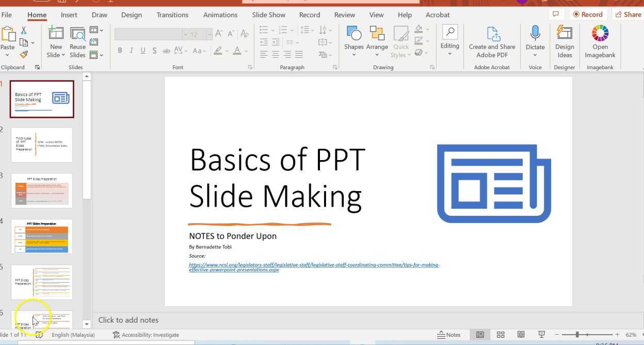
Task: Enable strikethrough text formatting
Action: click(166, 50)
